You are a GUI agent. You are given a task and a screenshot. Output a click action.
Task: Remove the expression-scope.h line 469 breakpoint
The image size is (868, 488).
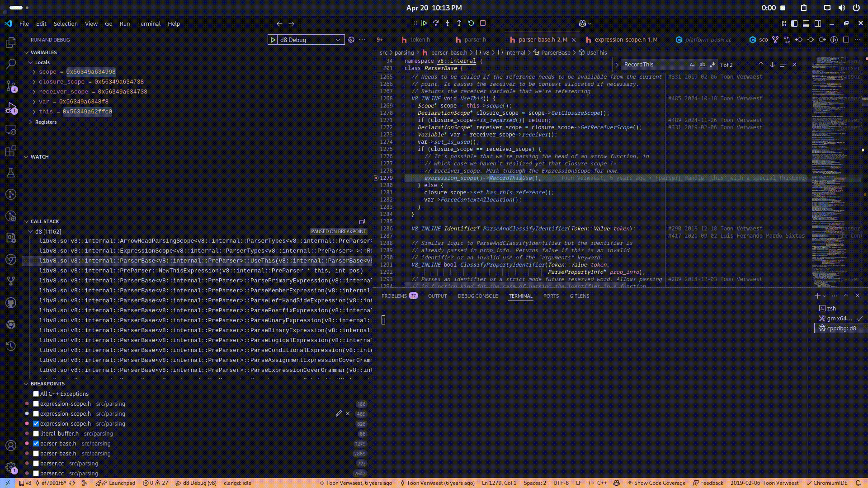[348, 413]
